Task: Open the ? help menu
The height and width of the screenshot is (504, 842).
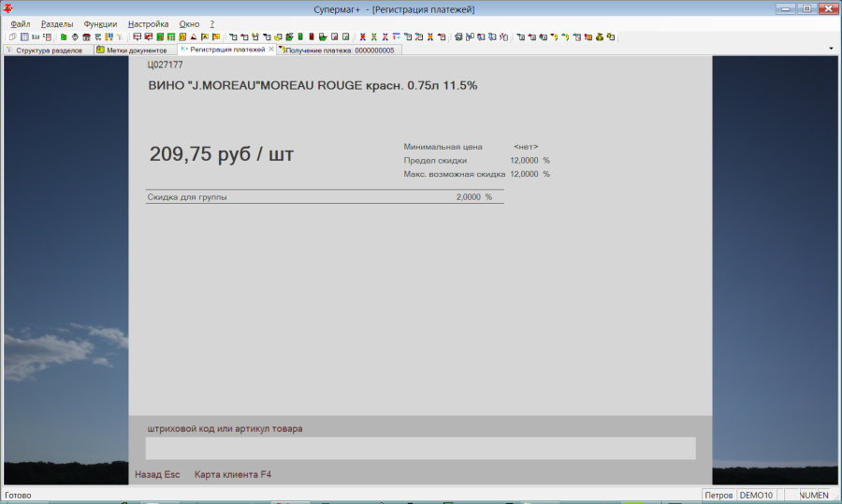Action: pos(212,24)
